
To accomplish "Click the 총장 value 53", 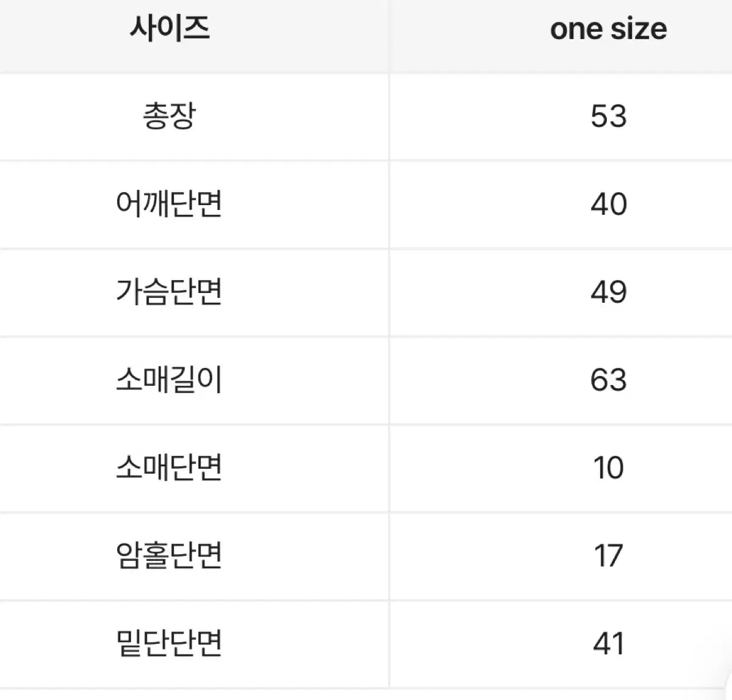I will [608, 116].
